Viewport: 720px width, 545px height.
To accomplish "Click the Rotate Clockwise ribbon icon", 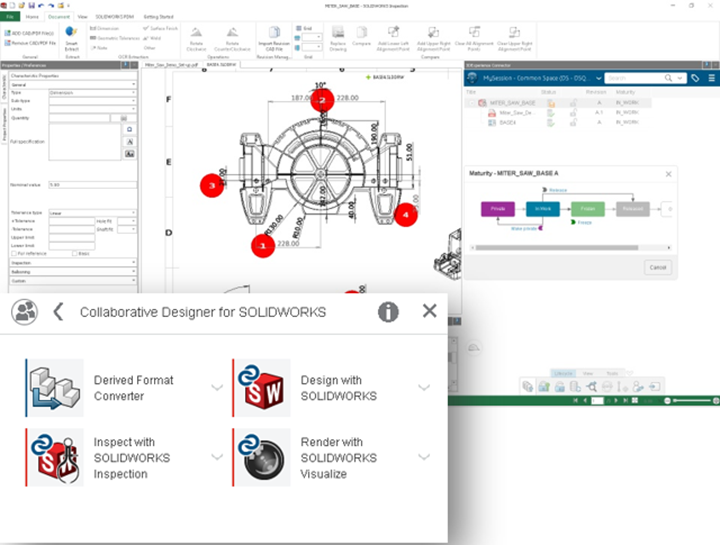I will (198, 38).
